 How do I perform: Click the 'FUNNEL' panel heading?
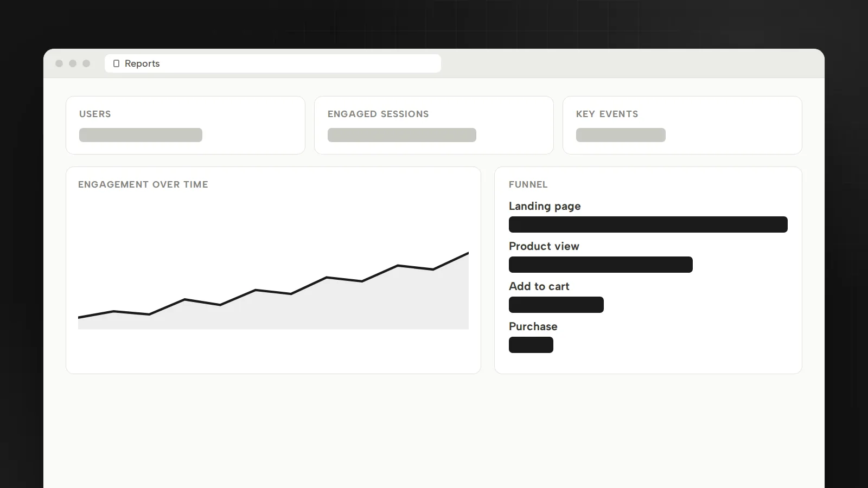click(x=528, y=184)
